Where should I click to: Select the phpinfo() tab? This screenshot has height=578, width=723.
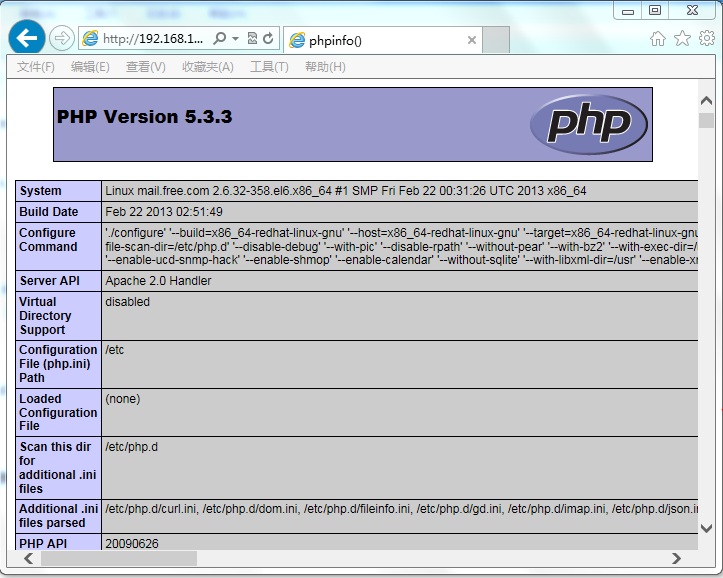(x=383, y=40)
